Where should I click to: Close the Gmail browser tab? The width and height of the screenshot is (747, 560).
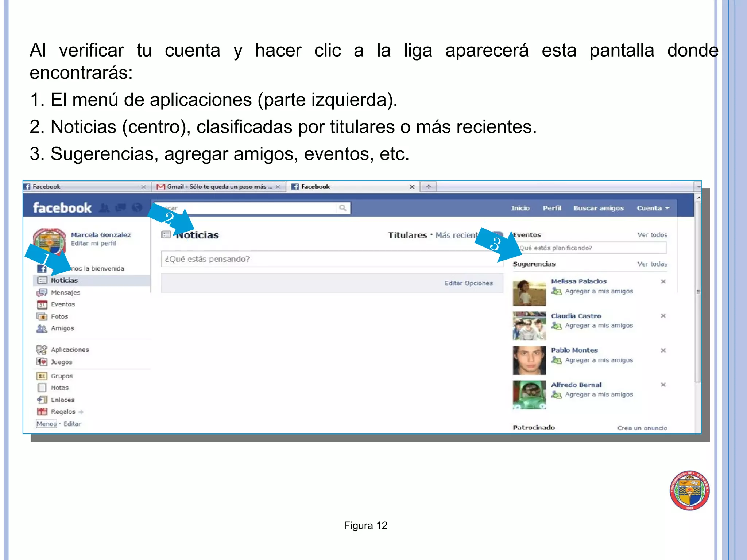coord(278,187)
